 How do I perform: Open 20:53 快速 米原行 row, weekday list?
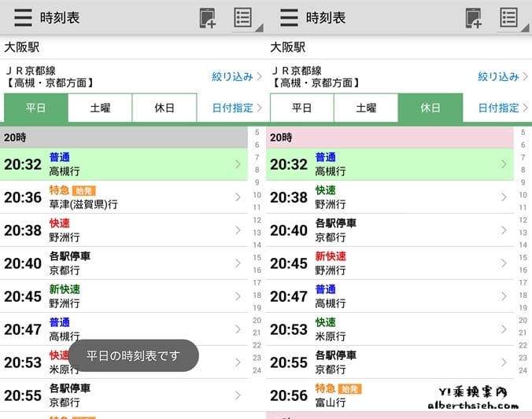tap(124, 362)
